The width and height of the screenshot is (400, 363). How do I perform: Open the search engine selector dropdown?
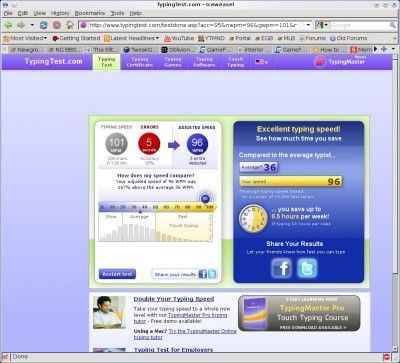pyautogui.click(x=322, y=25)
